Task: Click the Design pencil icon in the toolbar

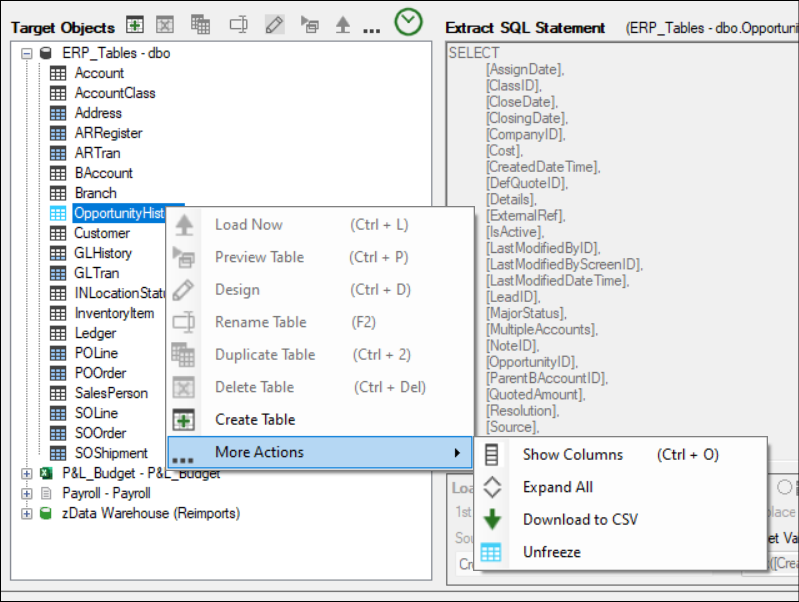Action: (275, 25)
